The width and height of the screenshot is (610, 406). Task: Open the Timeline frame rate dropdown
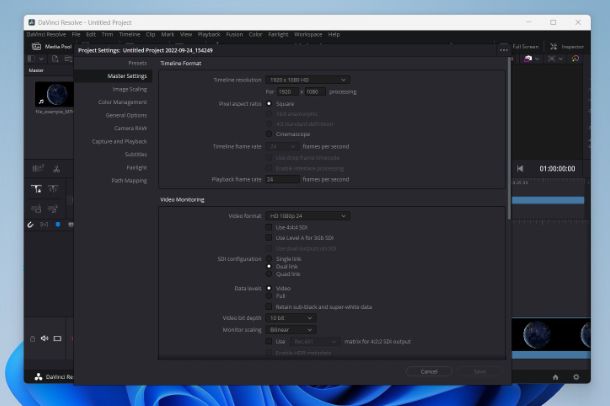point(282,146)
